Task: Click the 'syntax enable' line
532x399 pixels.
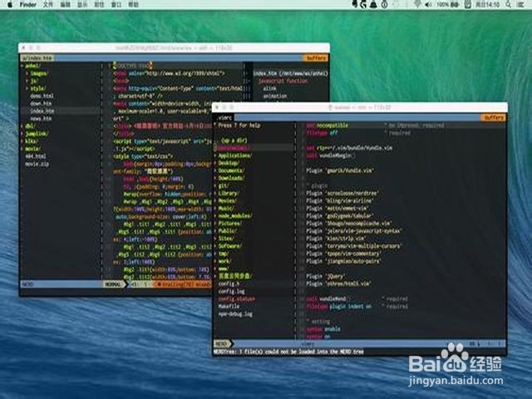Action: click(323, 329)
